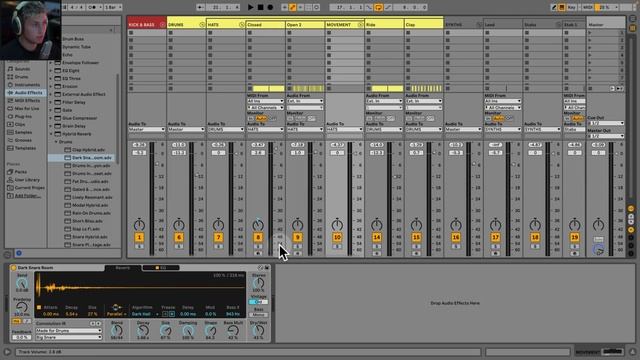Adjust the Dry/Wet knob in Hybrid Reverb
The image size is (640, 360).
tap(258, 330)
